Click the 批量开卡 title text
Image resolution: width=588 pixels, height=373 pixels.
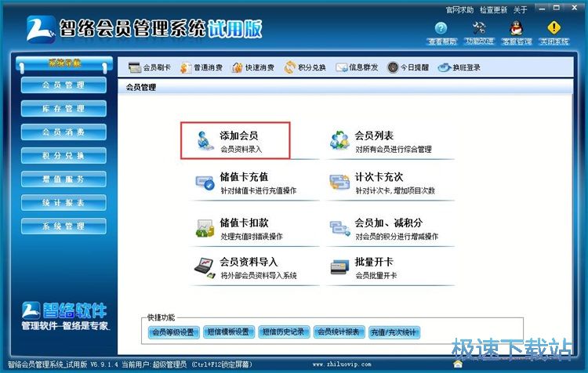374,262
